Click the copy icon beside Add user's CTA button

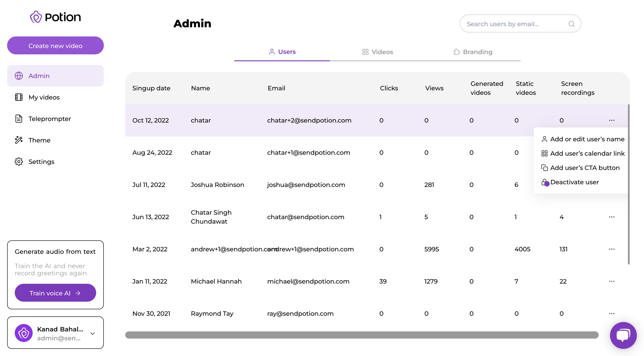pos(544,168)
